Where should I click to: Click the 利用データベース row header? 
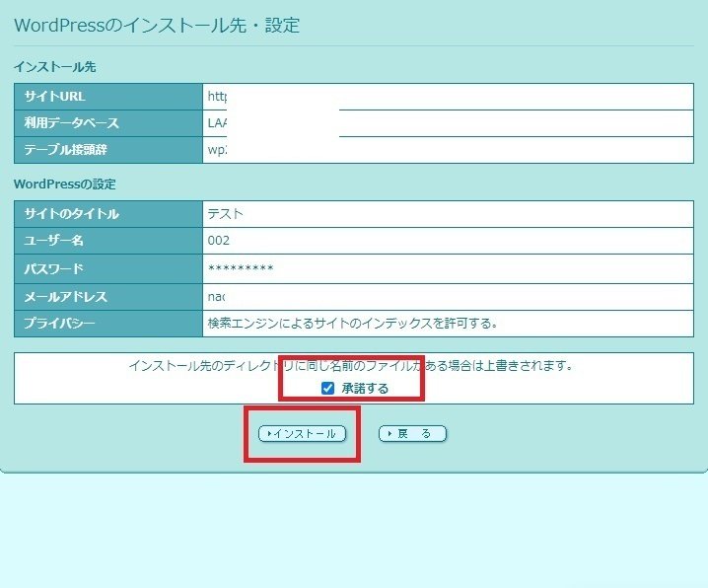108,123
